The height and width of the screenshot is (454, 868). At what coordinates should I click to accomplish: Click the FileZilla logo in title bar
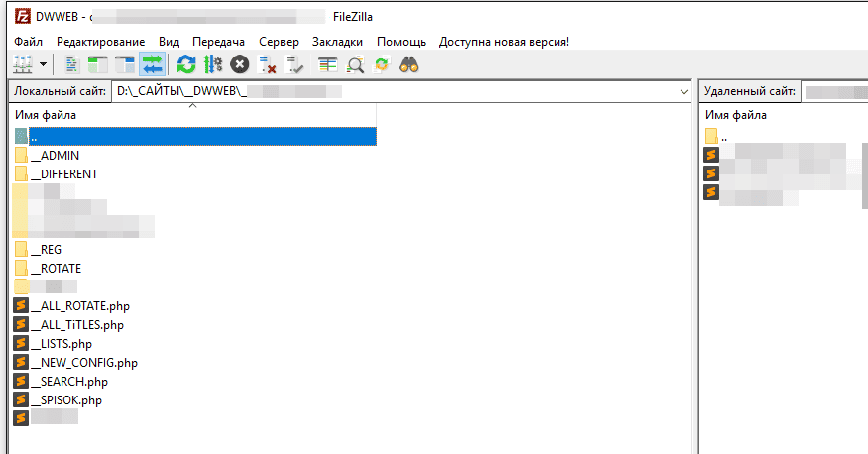point(23,17)
